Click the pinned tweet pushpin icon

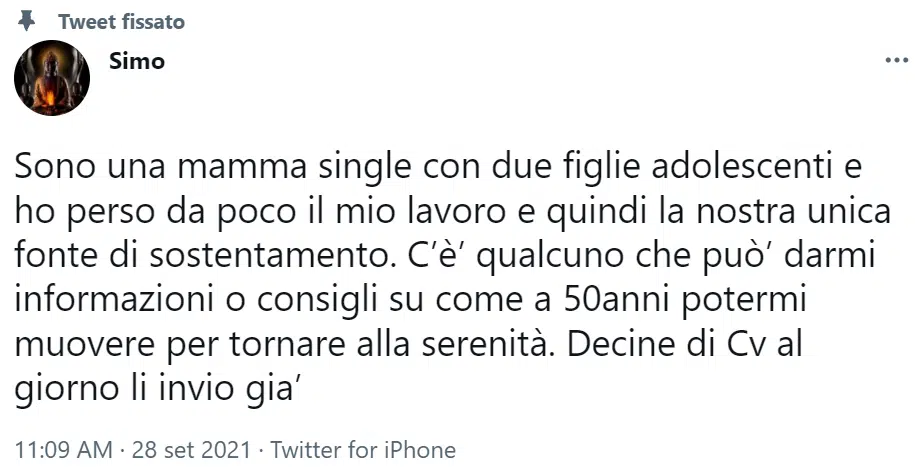(26, 22)
